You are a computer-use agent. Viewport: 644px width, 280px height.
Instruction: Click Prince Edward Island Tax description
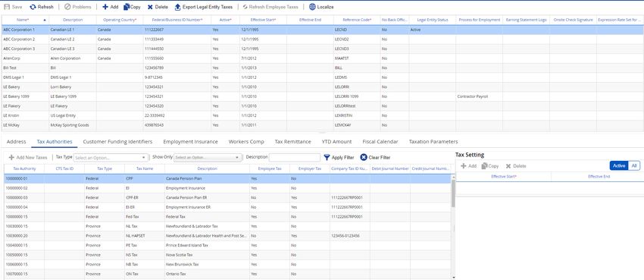click(x=207, y=245)
